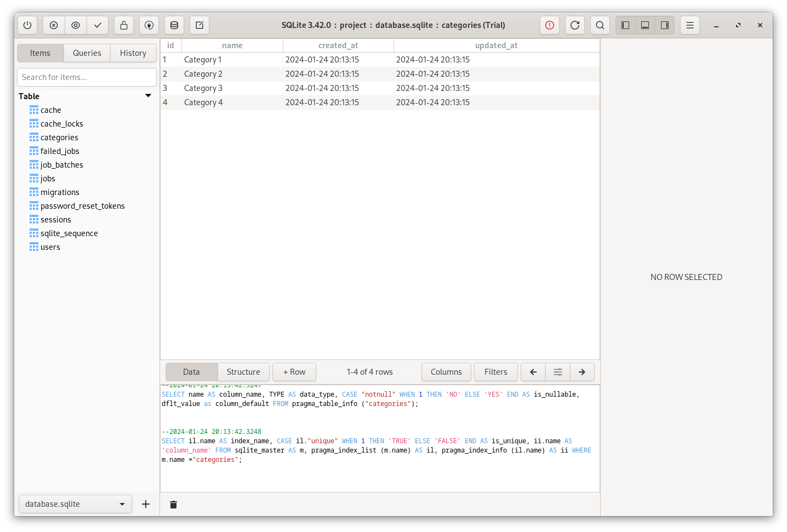Click the padlock icon
This screenshot has width=787, height=532.
(124, 25)
